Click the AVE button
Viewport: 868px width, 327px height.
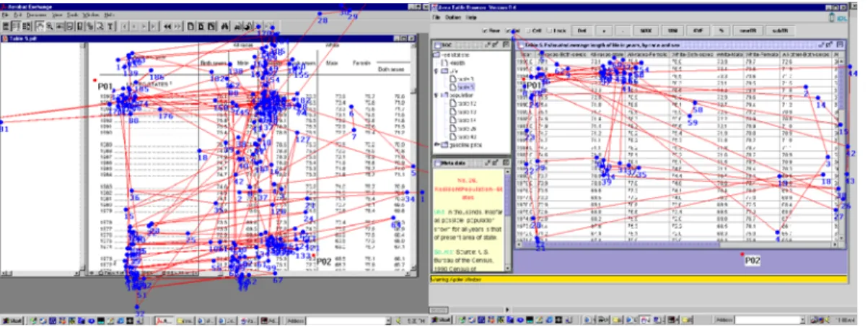(698, 31)
